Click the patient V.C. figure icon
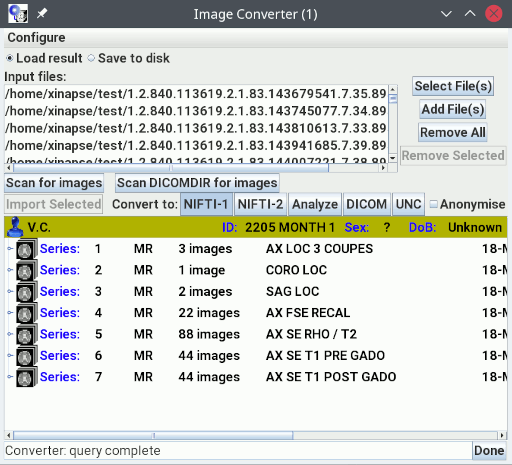512x465 pixels. point(15,227)
